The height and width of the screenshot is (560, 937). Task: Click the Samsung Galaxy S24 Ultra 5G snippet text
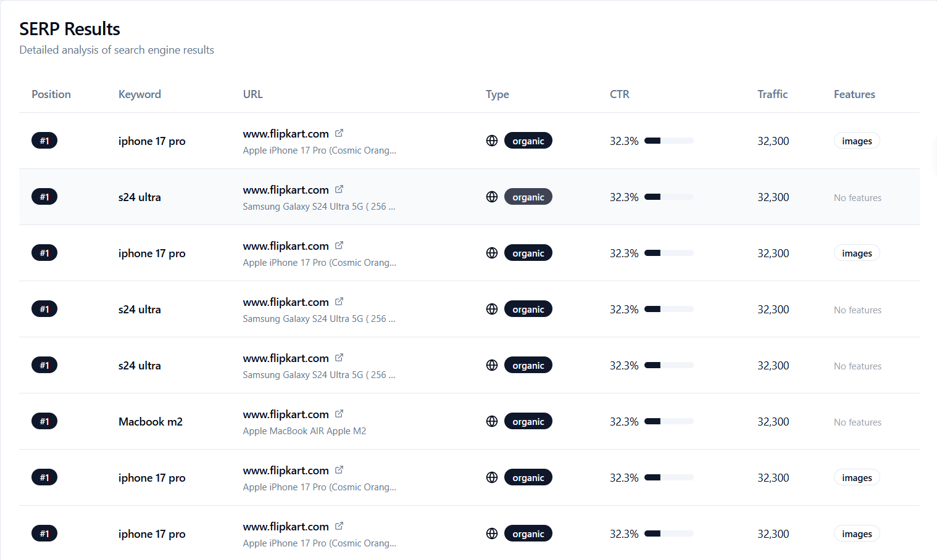pos(319,206)
